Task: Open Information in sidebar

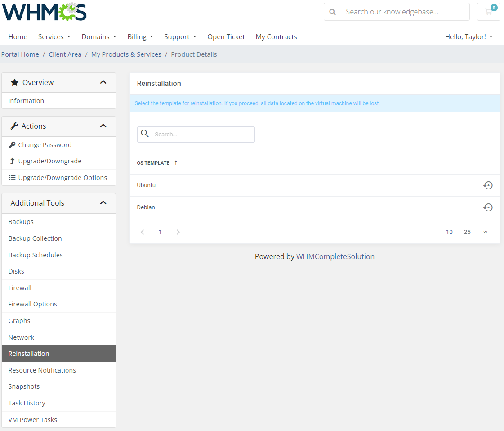Action: (58, 101)
